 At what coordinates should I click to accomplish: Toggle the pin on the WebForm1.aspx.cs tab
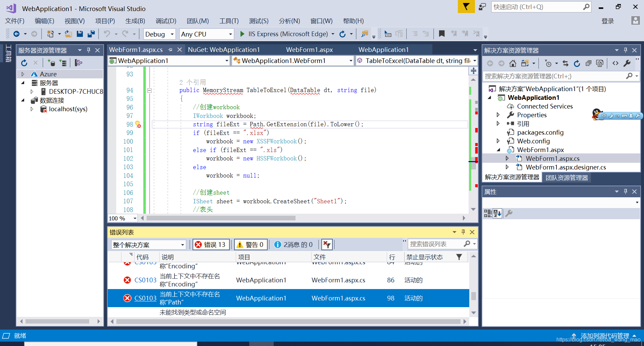170,50
